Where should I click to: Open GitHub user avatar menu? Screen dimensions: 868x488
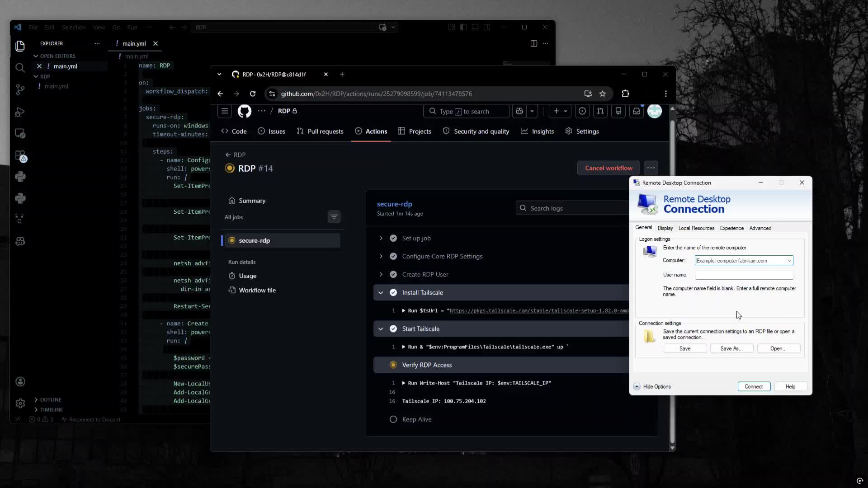click(x=655, y=111)
